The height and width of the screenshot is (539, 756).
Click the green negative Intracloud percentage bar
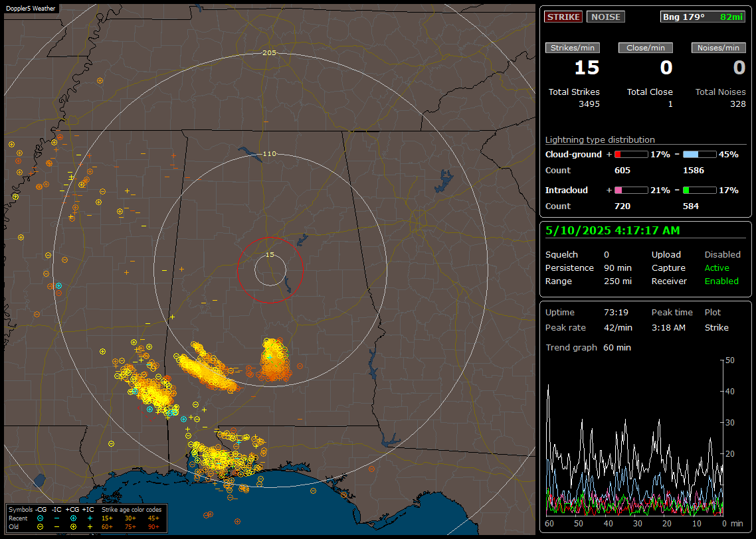coord(700,191)
